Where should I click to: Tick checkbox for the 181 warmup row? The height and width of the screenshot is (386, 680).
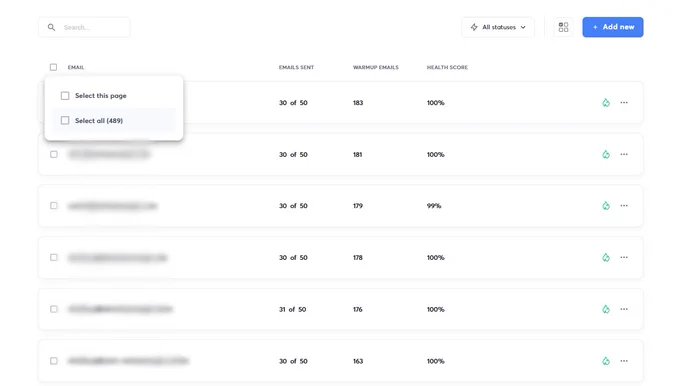pos(54,154)
